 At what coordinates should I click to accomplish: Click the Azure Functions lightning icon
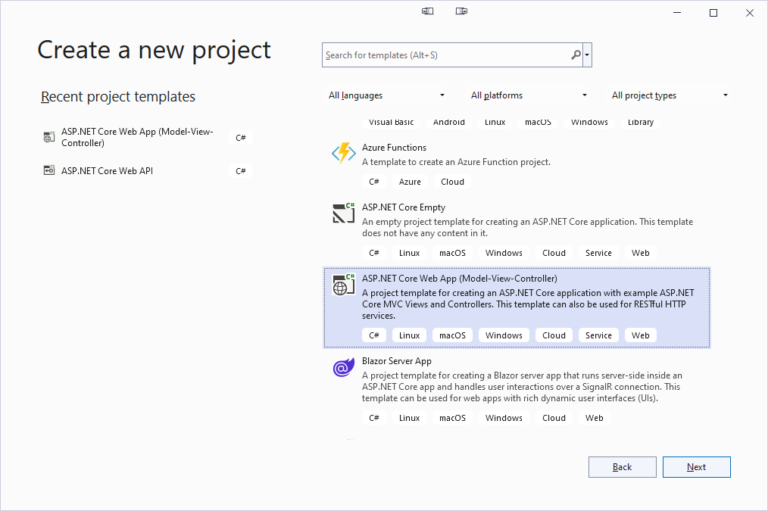(x=344, y=153)
